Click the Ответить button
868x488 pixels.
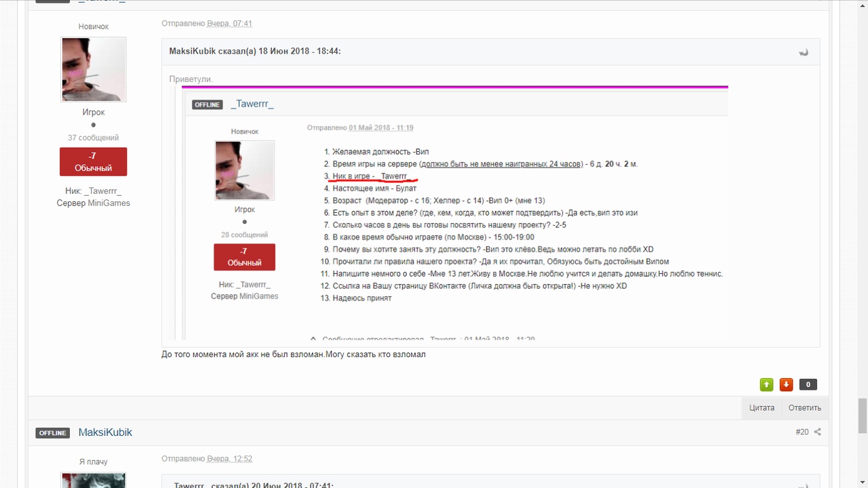click(804, 408)
